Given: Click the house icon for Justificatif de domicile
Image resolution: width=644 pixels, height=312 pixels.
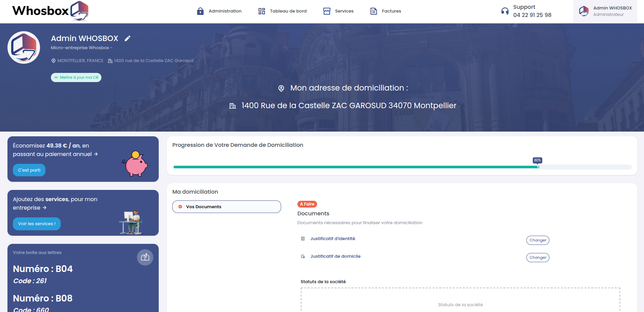Looking at the screenshot, I should (x=303, y=256).
